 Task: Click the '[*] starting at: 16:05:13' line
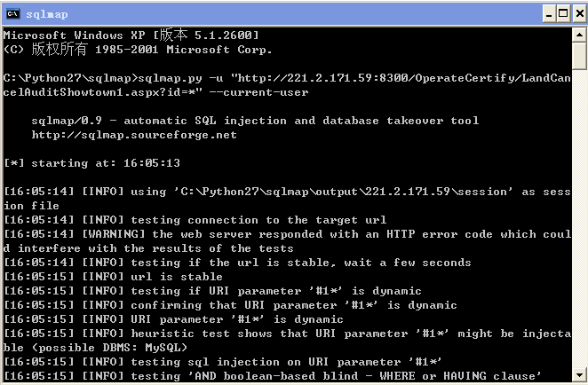pos(91,163)
